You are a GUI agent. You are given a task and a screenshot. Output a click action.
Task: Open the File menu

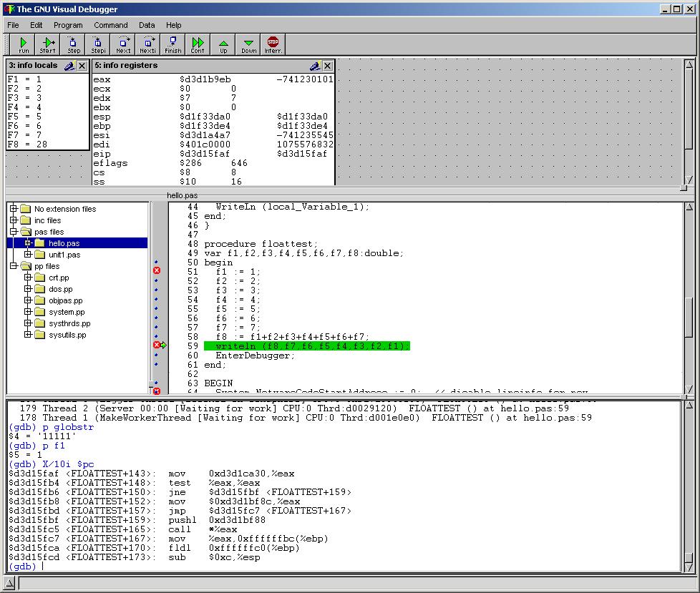pos(13,25)
